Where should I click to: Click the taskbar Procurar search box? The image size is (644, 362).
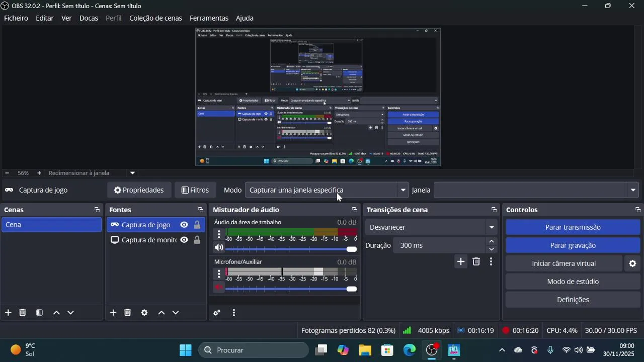tap(254, 350)
